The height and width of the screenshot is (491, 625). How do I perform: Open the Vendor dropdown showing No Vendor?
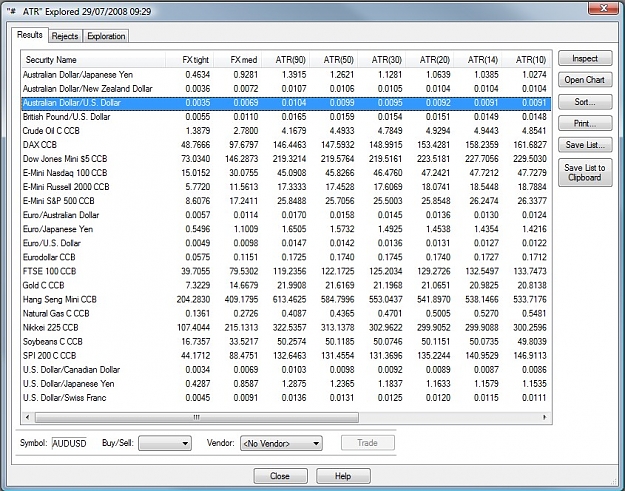click(x=281, y=443)
